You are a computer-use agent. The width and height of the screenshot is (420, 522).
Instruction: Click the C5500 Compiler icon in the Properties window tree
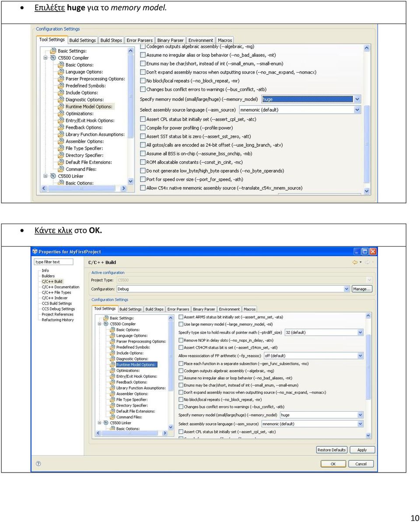pos(106,324)
